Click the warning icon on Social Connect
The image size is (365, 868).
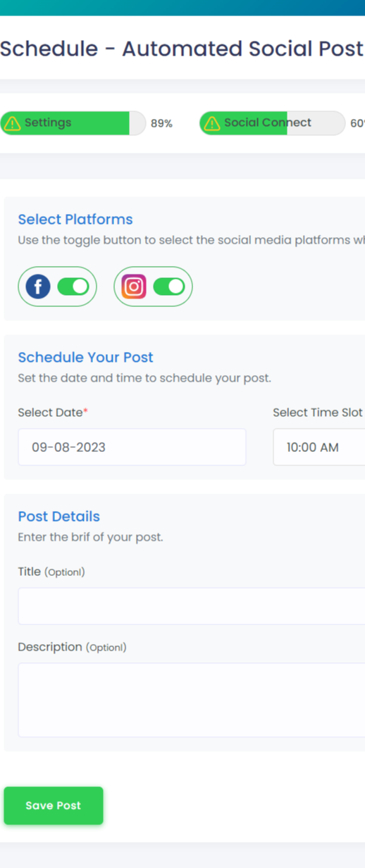(x=211, y=123)
